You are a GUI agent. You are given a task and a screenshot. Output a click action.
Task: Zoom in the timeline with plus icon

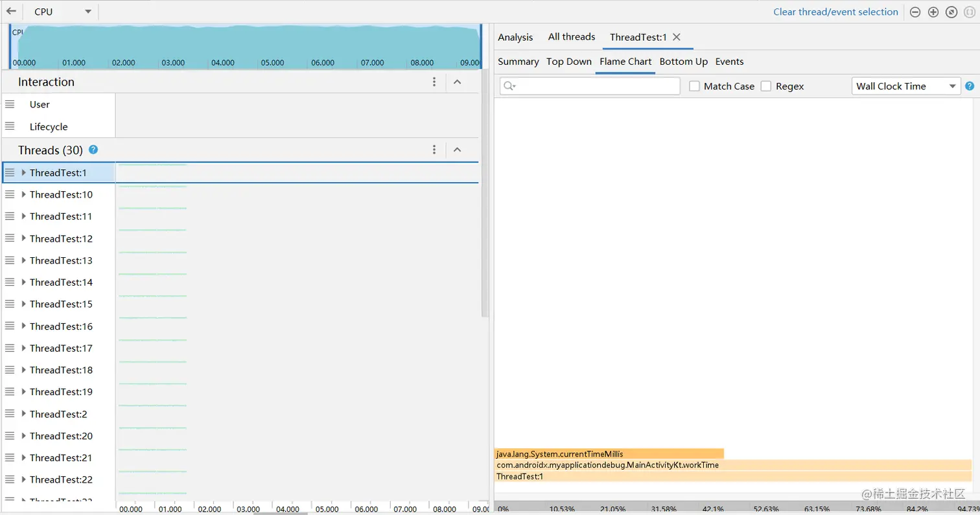click(933, 12)
